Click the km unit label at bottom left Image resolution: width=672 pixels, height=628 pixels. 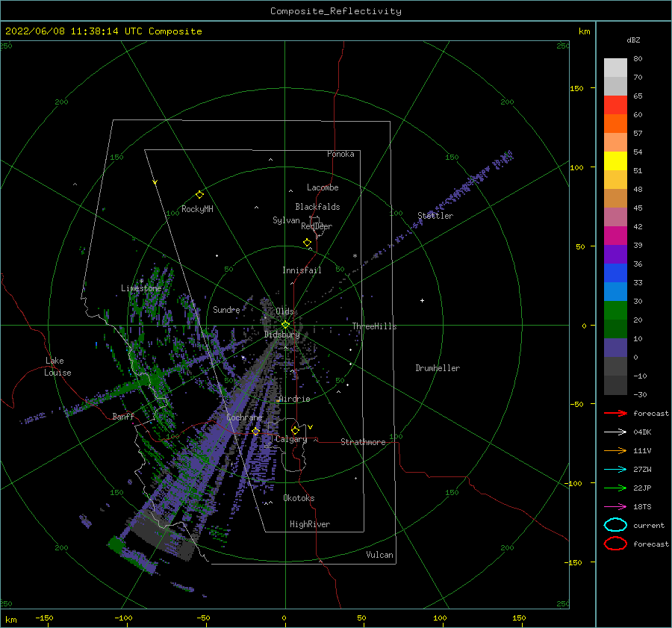(x=11, y=620)
